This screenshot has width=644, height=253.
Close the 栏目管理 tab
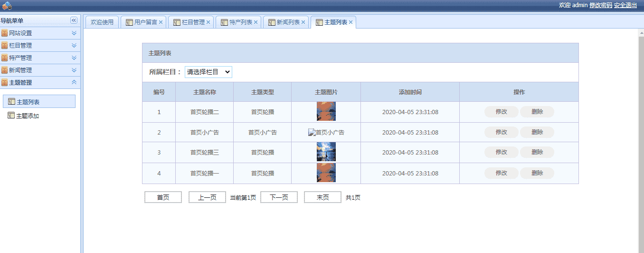tap(208, 22)
